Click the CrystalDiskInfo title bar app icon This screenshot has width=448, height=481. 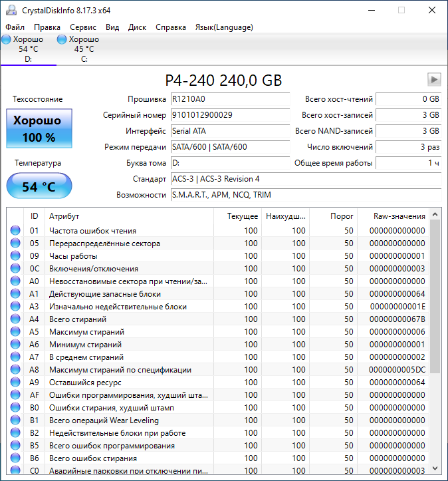[11, 10]
